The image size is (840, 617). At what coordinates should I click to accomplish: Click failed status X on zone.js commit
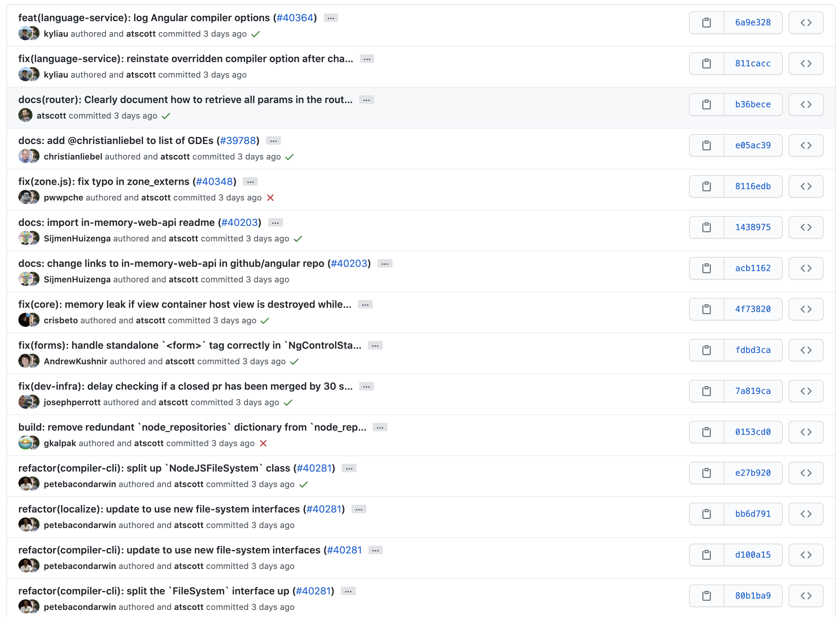click(x=270, y=198)
